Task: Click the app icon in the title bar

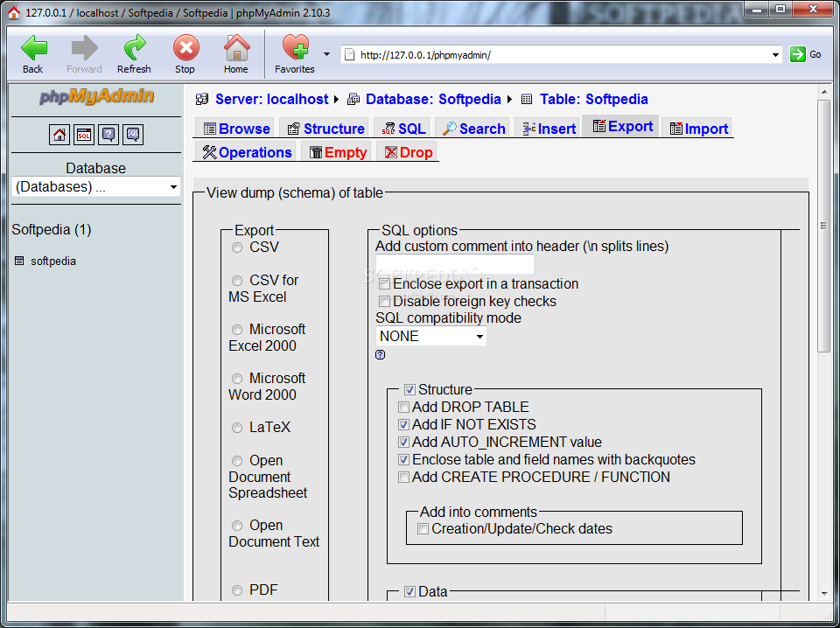Action: tap(15, 12)
